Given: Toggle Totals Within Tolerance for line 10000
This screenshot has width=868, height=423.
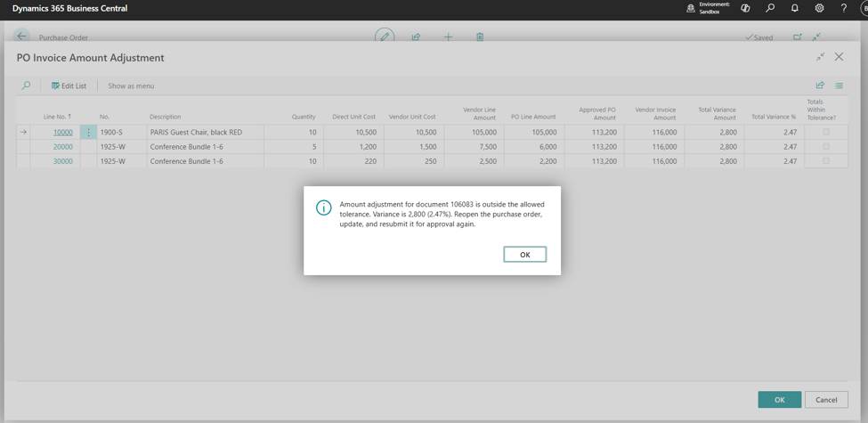Looking at the screenshot, I should [x=826, y=132].
